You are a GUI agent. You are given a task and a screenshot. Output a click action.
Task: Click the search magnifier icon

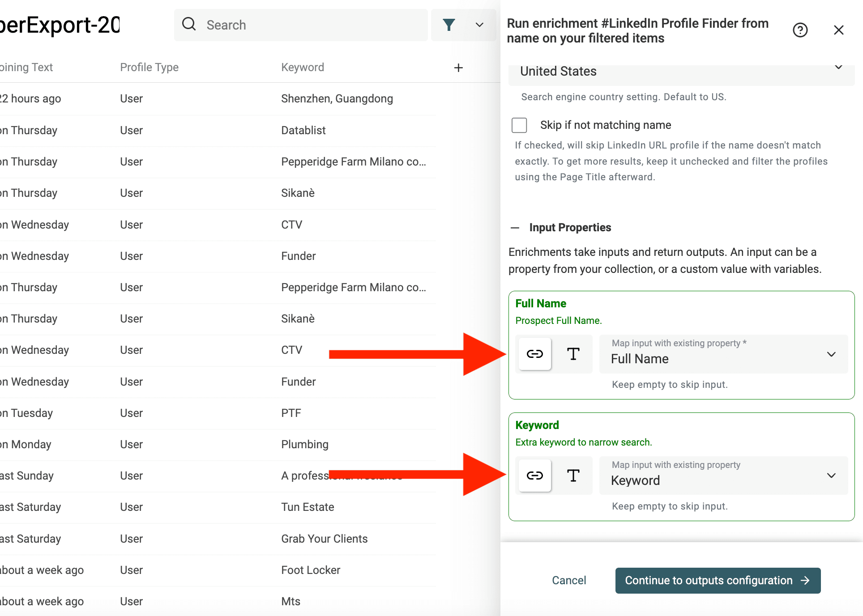point(189,24)
